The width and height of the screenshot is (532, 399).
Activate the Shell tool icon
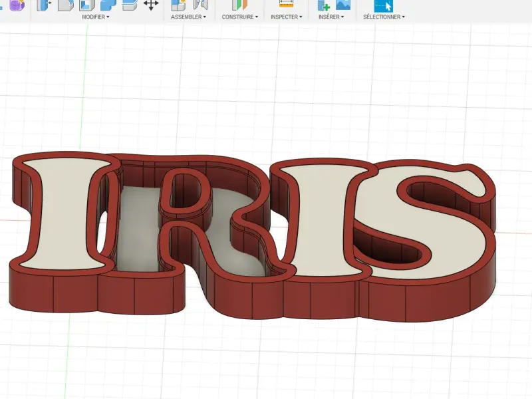point(87,5)
